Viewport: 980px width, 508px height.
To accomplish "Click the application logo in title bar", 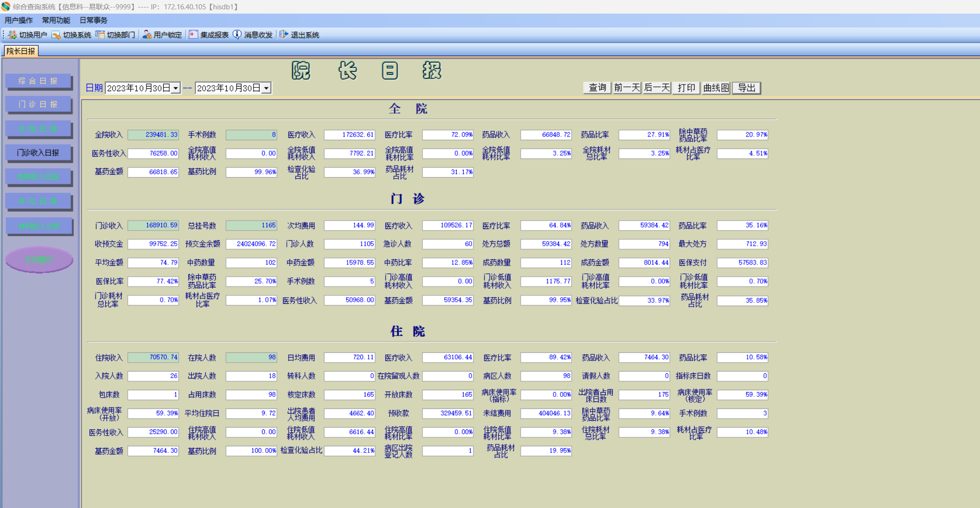I will coord(6,7).
